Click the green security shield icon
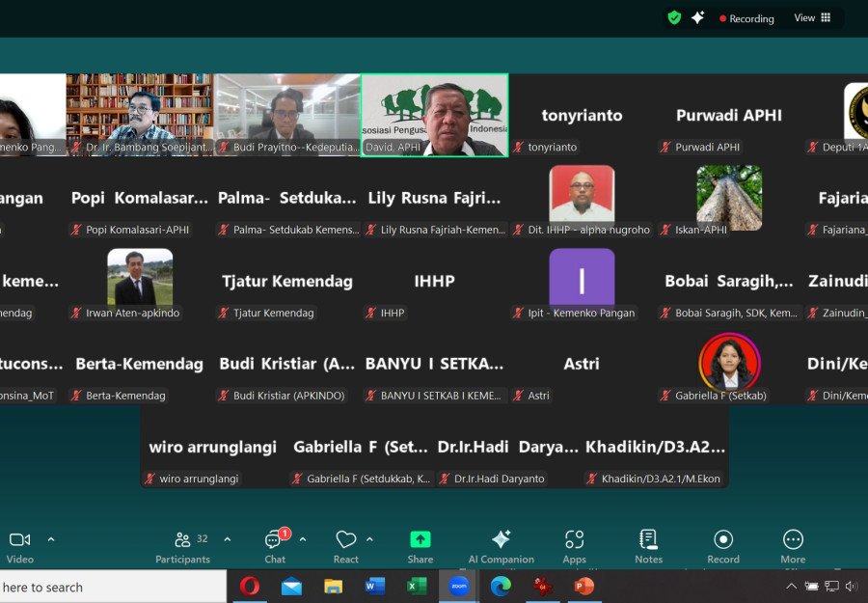 (x=674, y=18)
